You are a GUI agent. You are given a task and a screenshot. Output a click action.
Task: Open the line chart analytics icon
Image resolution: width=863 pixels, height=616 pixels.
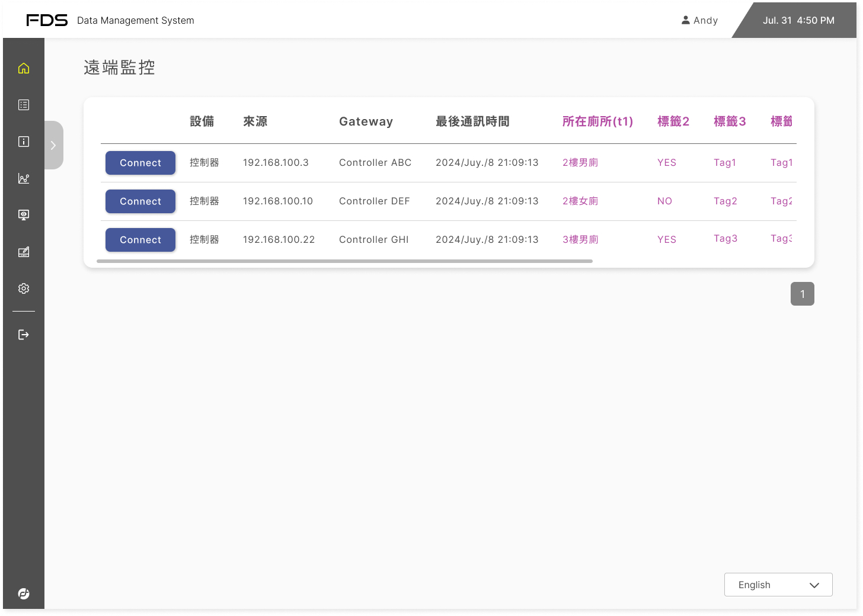tap(24, 178)
